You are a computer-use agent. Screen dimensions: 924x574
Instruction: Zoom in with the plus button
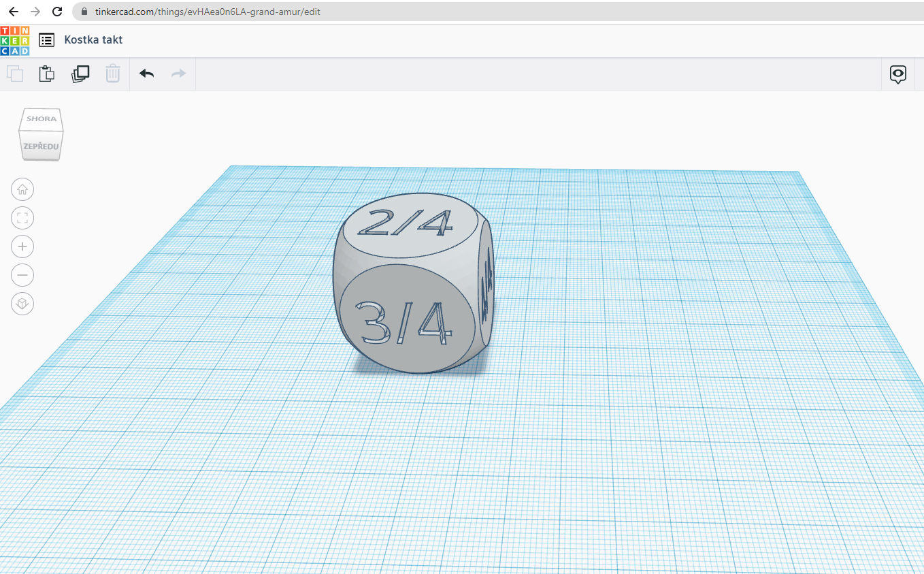(x=22, y=246)
